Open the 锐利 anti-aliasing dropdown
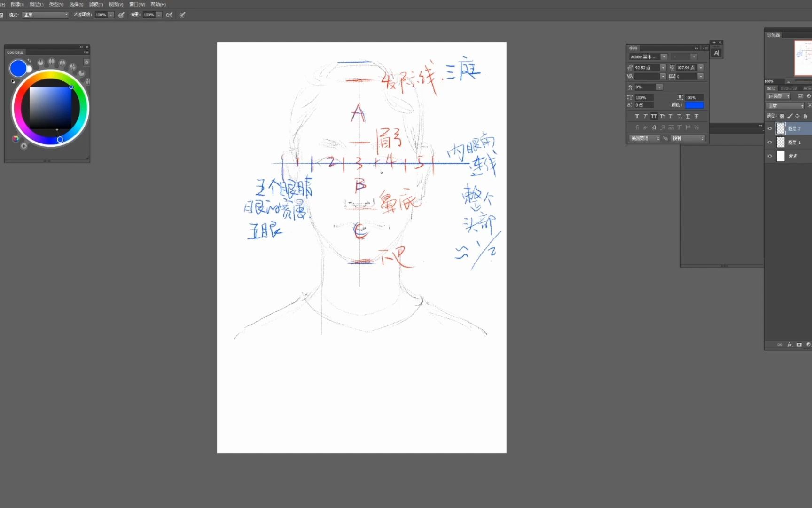 (688, 139)
